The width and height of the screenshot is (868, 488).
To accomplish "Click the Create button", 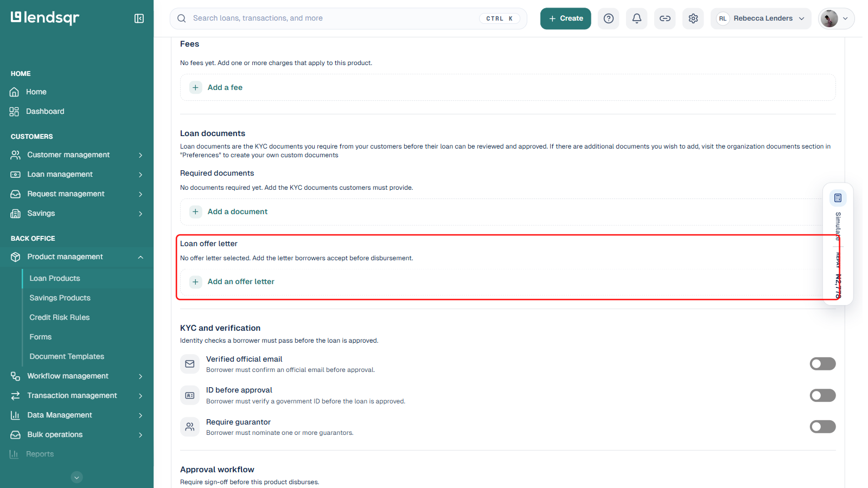I will (565, 18).
